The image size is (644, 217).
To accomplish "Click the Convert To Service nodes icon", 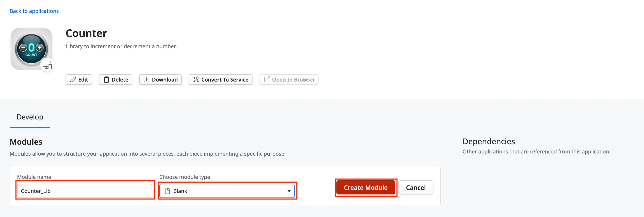I will 196,79.
